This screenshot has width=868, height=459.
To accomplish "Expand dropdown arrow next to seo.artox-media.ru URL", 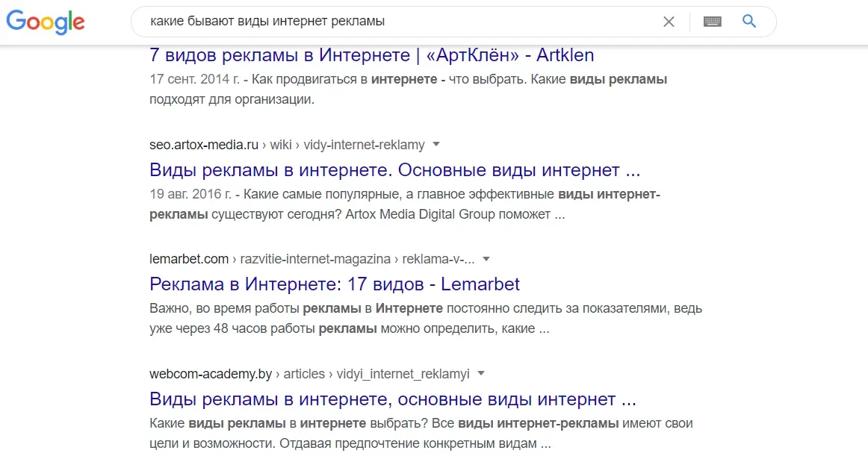I will pos(436,144).
